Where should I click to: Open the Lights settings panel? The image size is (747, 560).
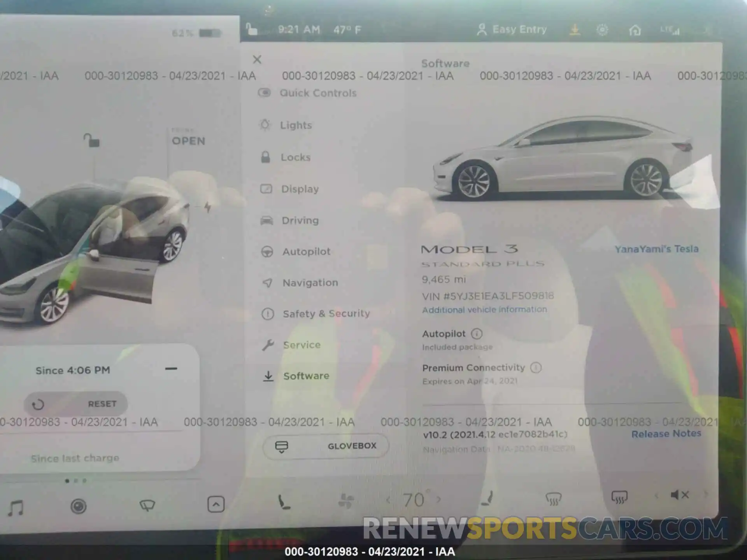coord(296,125)
